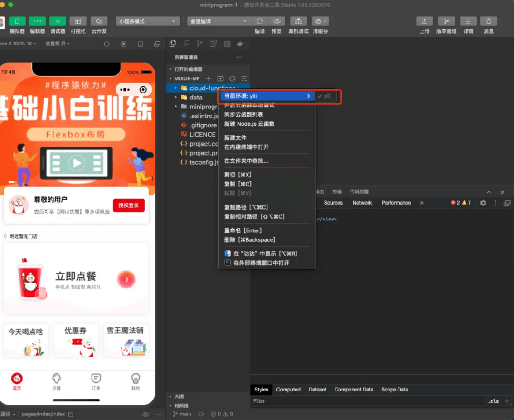This screenshot has width=514, height=420.
Task: Click 新建 Node.js 云函数 in the menu
Action: pyautogui.click(x=250, y=124)
